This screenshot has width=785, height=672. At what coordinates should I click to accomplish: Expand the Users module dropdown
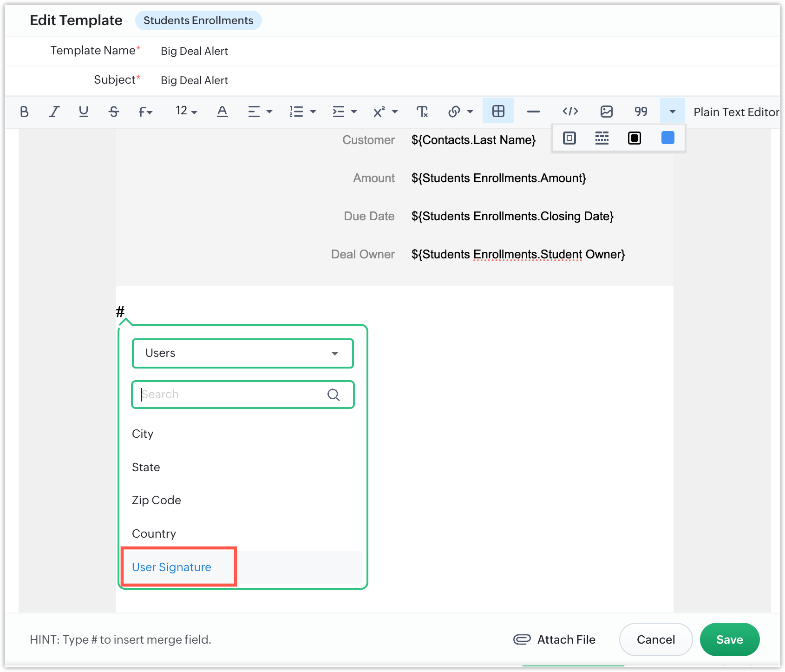[242, 353]
